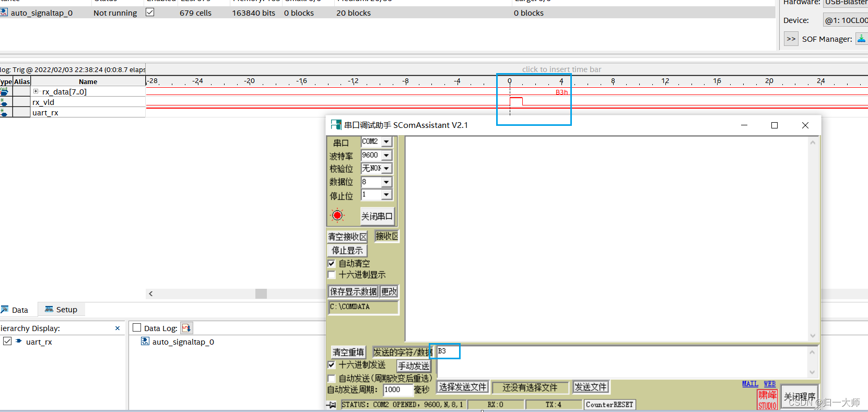Click the uart_rx signal type icon
The image size is (868, 412).
[4, 113]
